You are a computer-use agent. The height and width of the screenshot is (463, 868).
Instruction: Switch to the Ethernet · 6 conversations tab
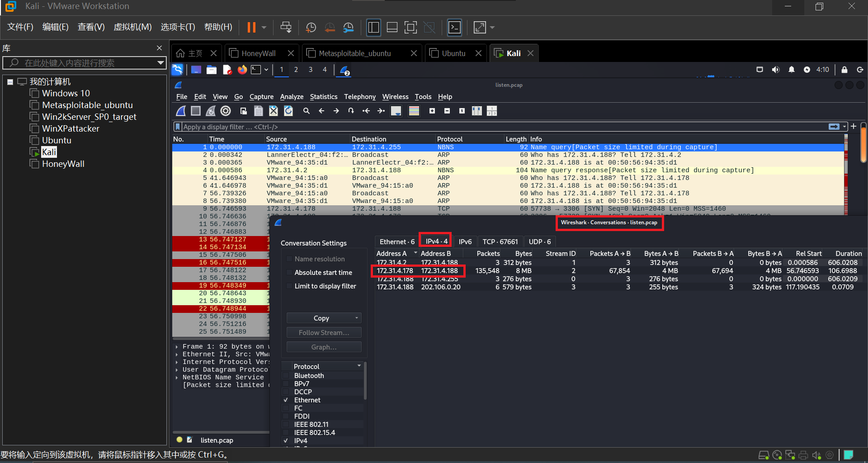[x=397, y=242]
